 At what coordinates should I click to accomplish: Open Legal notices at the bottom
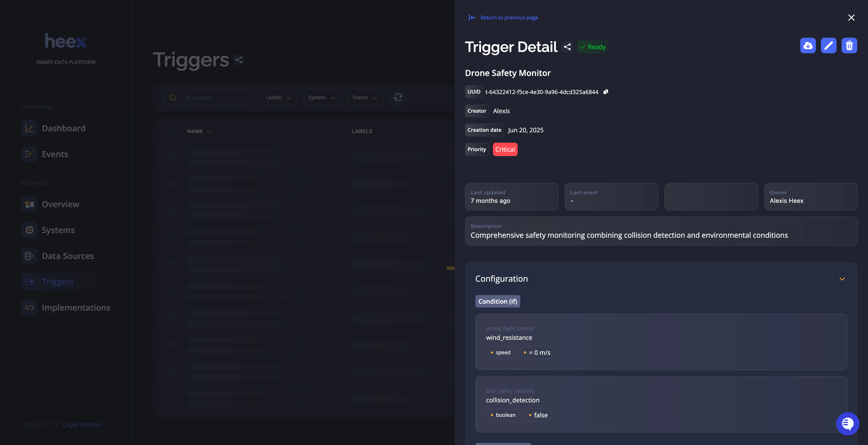[81, 424]
